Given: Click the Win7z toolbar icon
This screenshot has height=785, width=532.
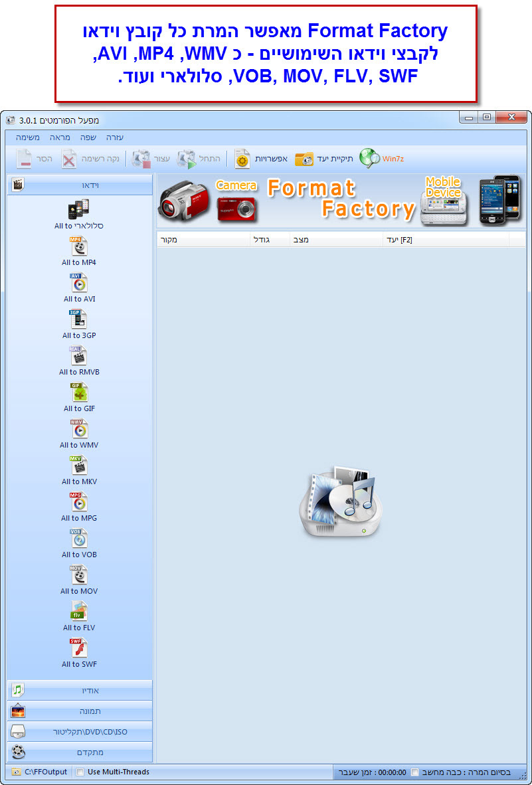Looking at the screenshot, I should [370, 158].
